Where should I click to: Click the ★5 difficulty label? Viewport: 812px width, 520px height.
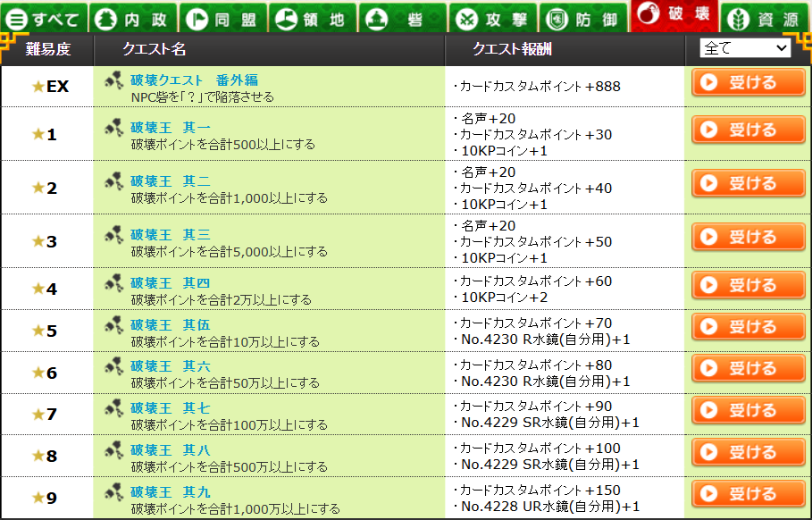coord(45,331)
